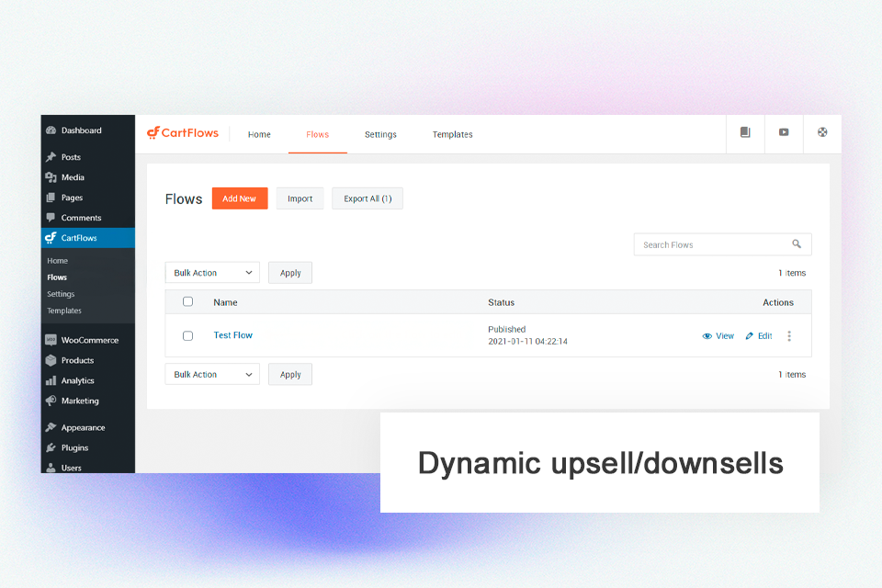Open Templates under CartFlows sidebar submenu
The image size is (882, 588).
point(64,311)
